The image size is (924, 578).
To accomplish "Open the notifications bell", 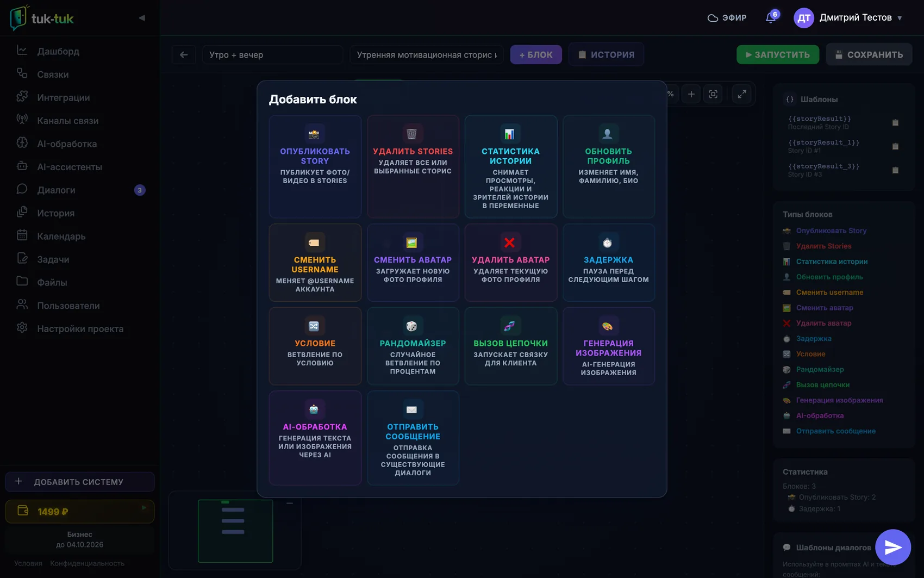I will click(771, 17).
